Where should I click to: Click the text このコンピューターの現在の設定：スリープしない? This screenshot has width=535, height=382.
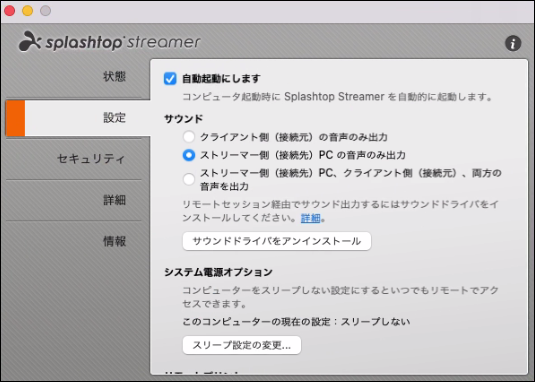296,322
